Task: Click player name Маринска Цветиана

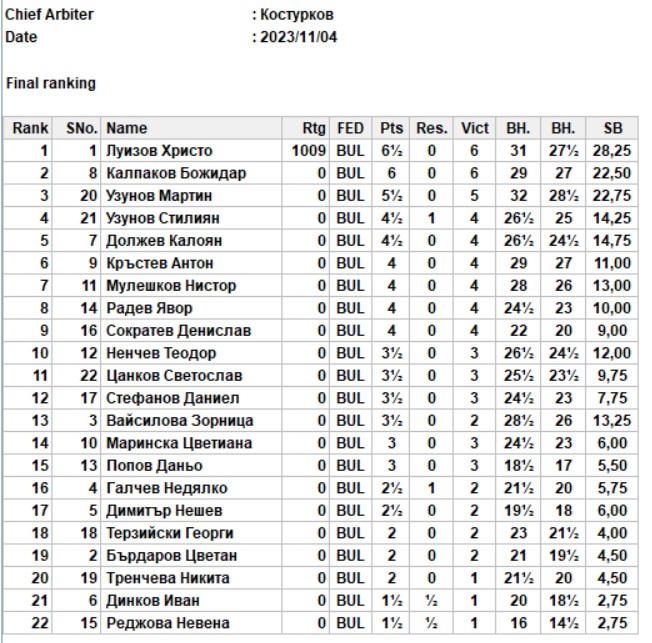Action: tap(179, 443)
